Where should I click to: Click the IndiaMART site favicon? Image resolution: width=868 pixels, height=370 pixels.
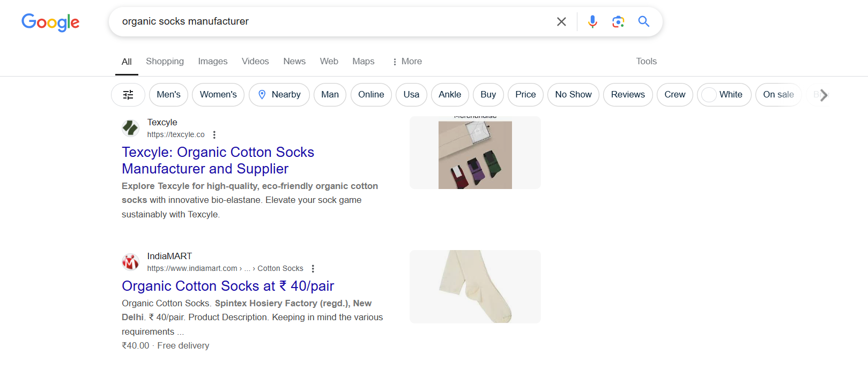click(x=130, y=262)
